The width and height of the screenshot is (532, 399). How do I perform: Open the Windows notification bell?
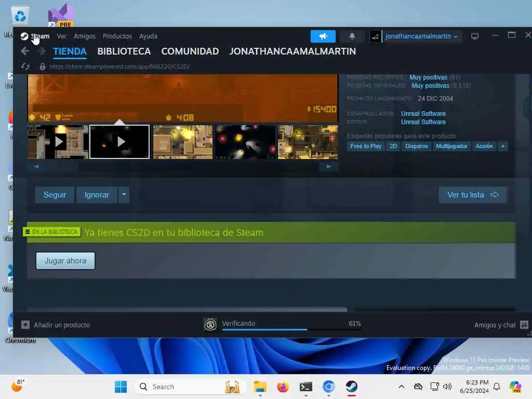click(497, 387)
